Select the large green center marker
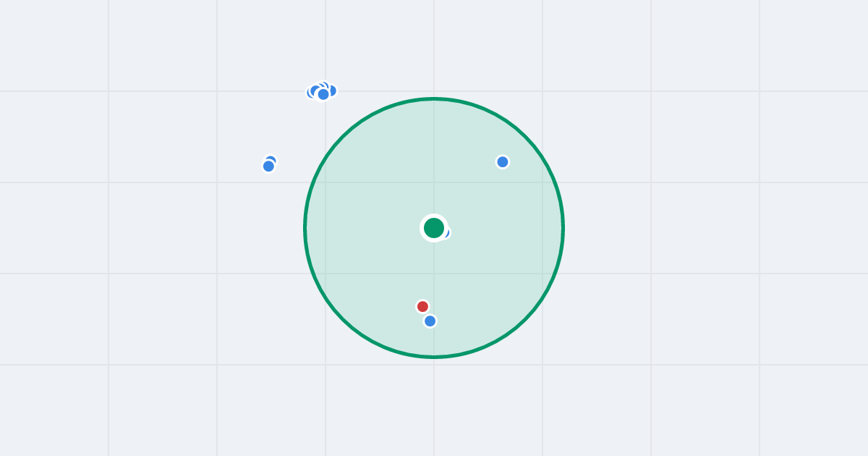This screenshot has width=868, height=456. (x=434, y=228)
